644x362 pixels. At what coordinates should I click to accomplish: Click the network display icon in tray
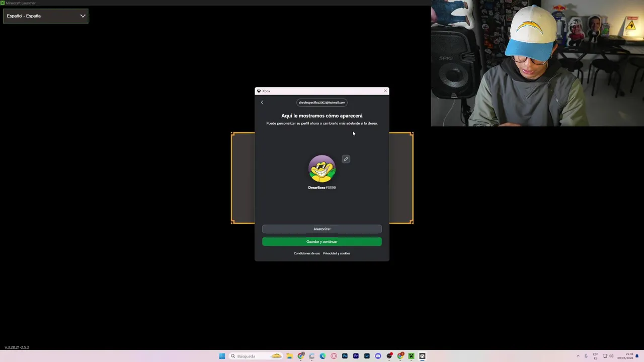click(x=605, y=356)
